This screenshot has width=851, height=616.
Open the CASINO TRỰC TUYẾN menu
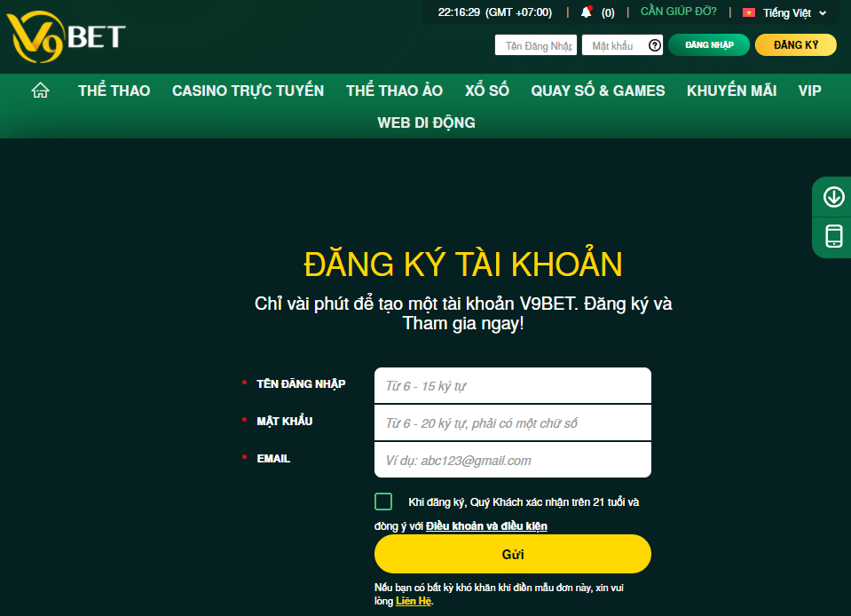(248, 91)
